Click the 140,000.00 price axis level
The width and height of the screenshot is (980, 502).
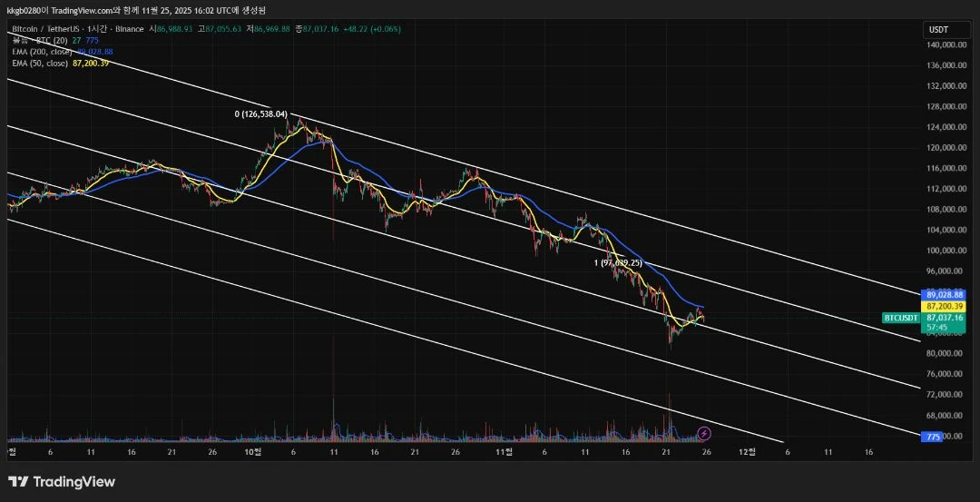[948, 45]
